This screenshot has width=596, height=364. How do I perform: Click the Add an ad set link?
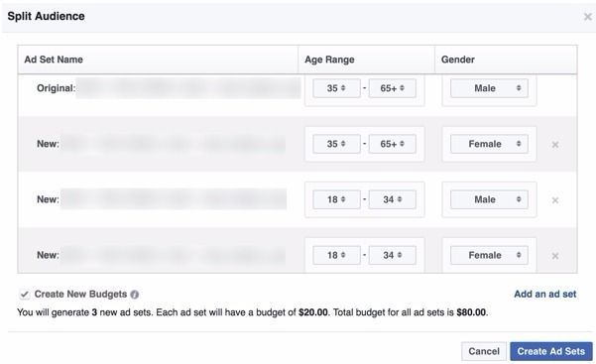click(x=545, y=294)
